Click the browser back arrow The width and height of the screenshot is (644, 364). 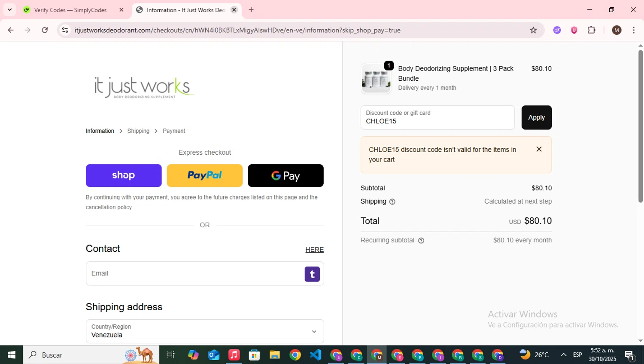[x=11, y=30]
